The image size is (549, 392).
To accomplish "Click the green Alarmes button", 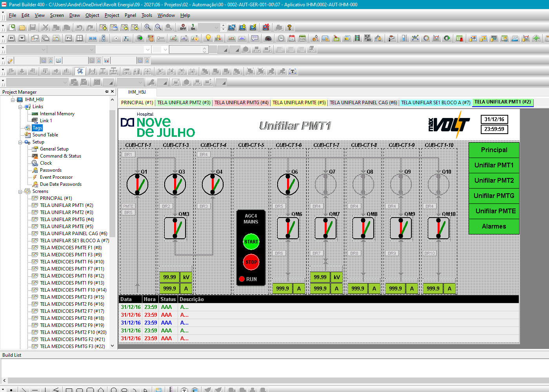I will coord(494,226).
